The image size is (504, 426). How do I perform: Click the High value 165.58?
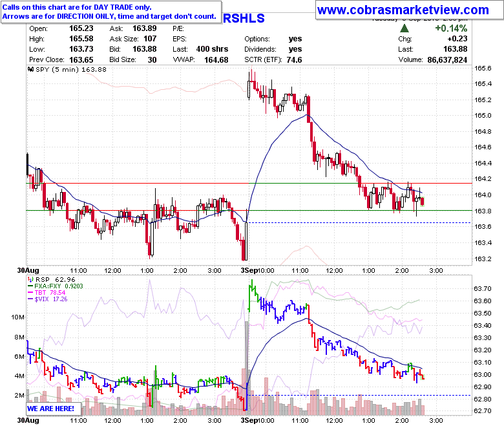tap(81, 39)
